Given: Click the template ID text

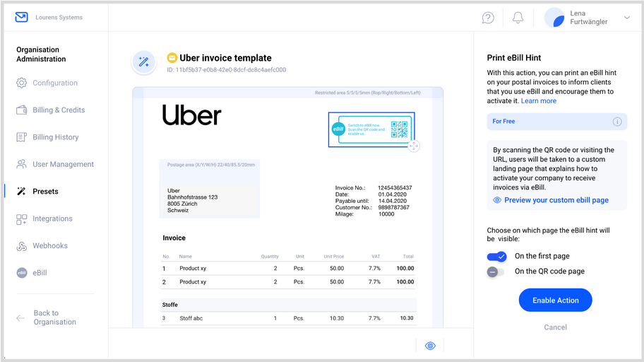Looking at the screenshot, I should [x=226, y=70].
